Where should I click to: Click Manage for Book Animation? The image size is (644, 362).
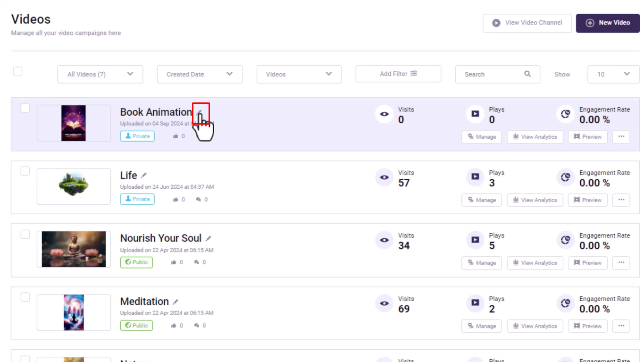(x=482, y=137)
